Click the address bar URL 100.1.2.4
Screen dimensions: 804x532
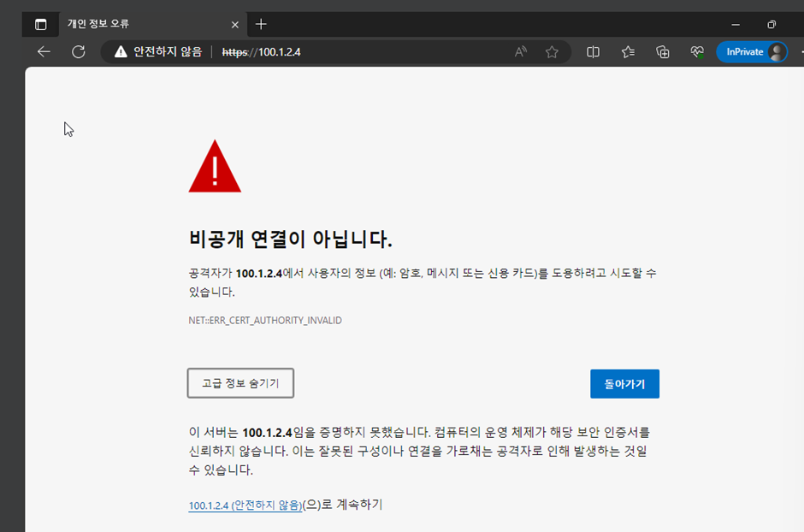tap(262, 52)
